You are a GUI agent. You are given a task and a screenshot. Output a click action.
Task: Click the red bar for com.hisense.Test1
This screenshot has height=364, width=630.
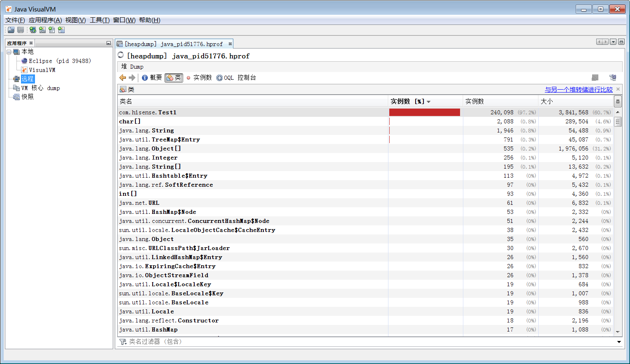click(x=425, y=112)
